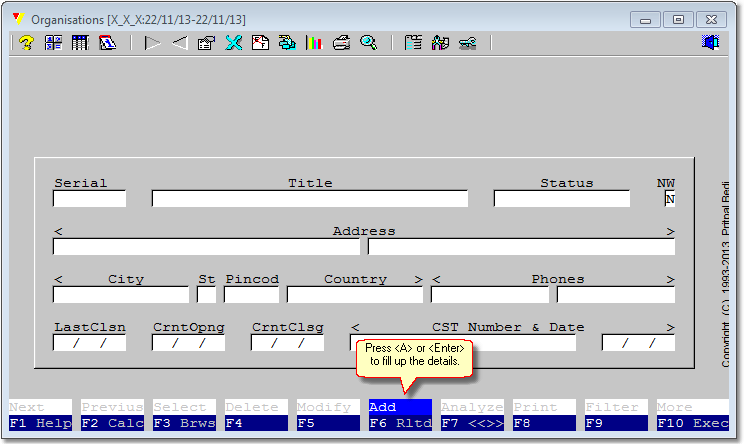Viewport: 744px width, 446px height.
Task: Click the colored bar chart toolbar icon
Action: (314, 43)
